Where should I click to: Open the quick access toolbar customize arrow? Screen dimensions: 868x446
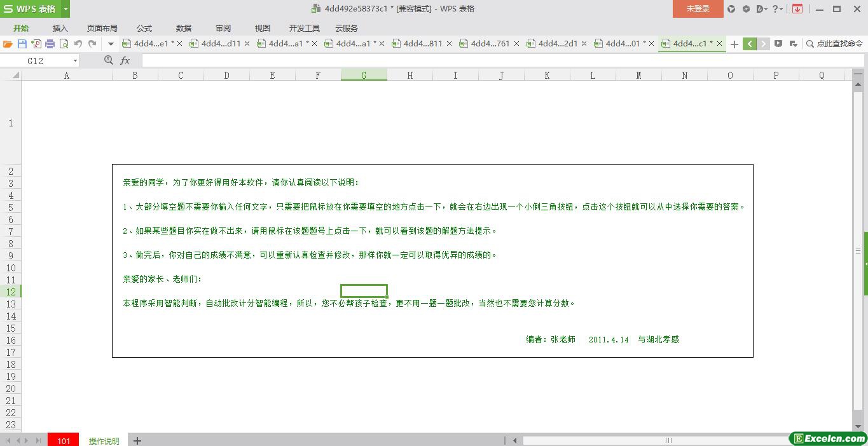[111, 44]
